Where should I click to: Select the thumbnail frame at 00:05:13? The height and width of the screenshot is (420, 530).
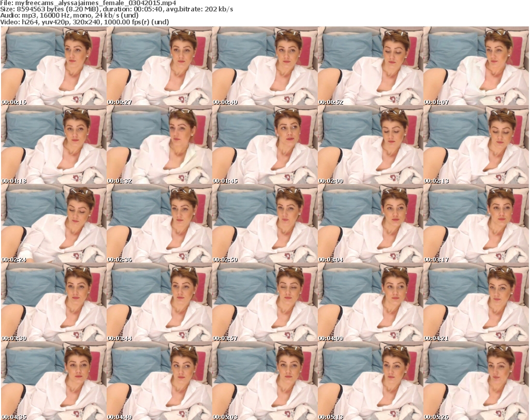pyautogui.click(x=371, y=381)
